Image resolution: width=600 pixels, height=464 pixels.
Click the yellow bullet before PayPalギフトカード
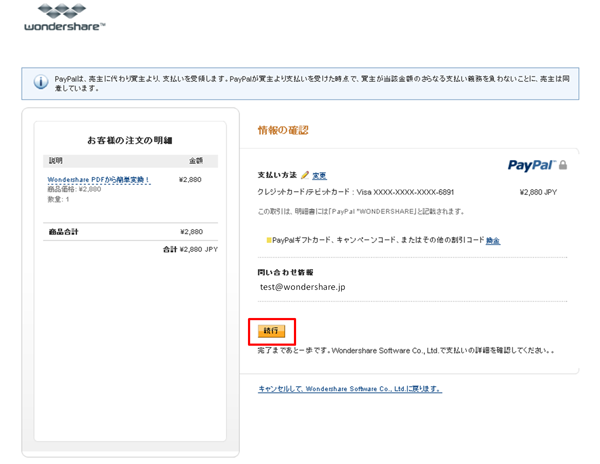269,240
